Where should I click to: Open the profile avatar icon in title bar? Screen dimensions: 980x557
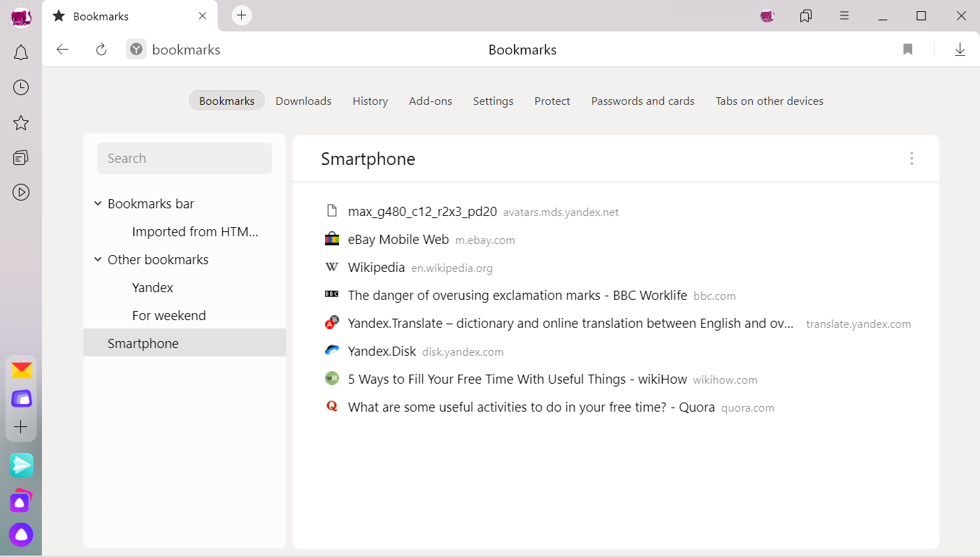point(768,16)
